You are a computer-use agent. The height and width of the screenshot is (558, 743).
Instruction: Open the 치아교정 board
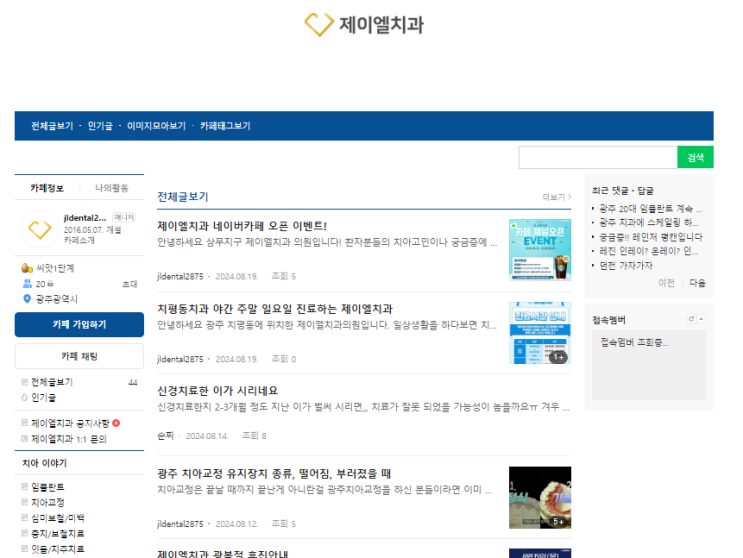tap(47, 503)
